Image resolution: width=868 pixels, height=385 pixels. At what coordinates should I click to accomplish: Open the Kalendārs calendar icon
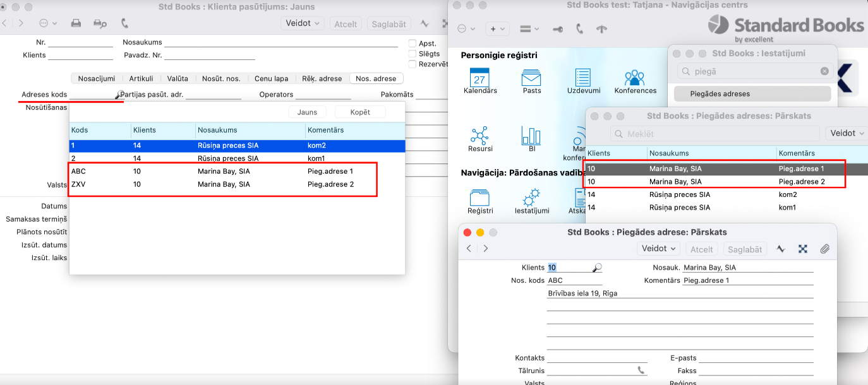[x=479, y=78]
